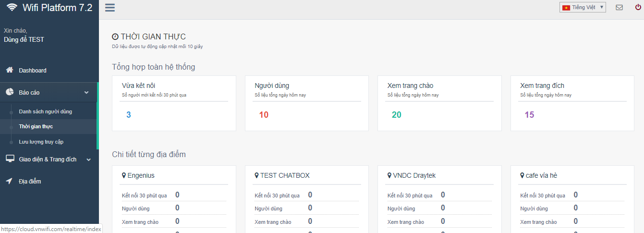Click the Vừa kết nối card title

coord(138,86)
